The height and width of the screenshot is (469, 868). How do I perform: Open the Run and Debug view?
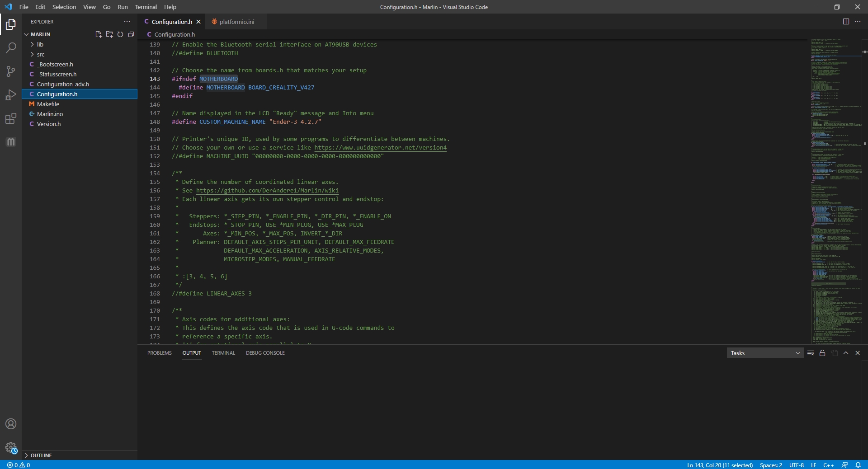(x=11, y=95)
